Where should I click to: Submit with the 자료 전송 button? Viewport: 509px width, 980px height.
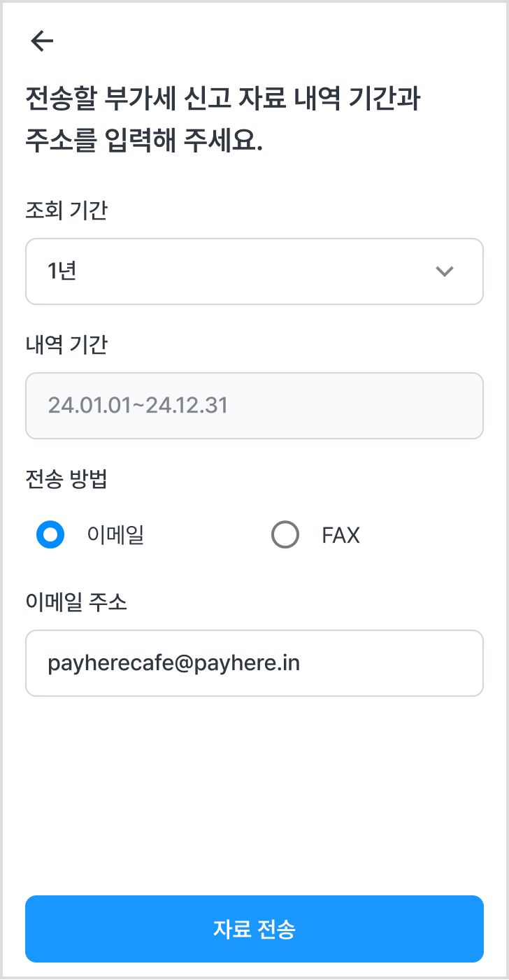coord(254,929)
